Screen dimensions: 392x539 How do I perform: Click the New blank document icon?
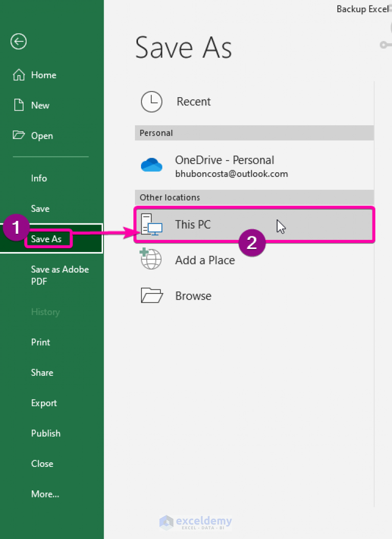pos(19,105)
